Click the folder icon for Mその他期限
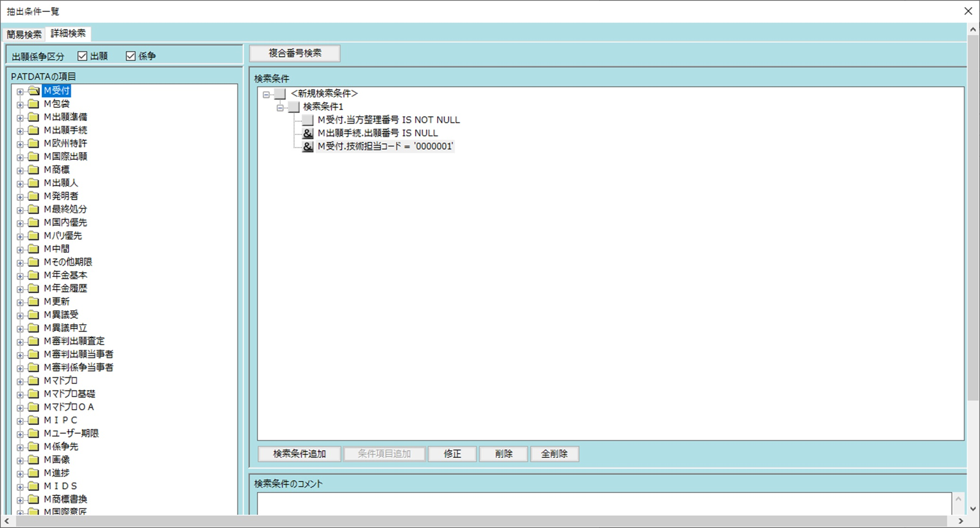The width and height of the screenshot is (980, 528). (34, 262)
